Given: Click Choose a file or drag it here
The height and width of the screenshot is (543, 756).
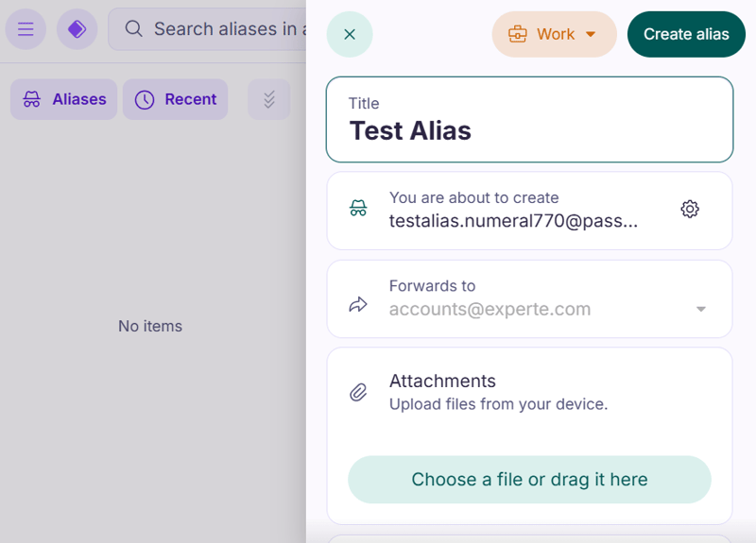Looking at the screenshot, I should click(529, 480).
